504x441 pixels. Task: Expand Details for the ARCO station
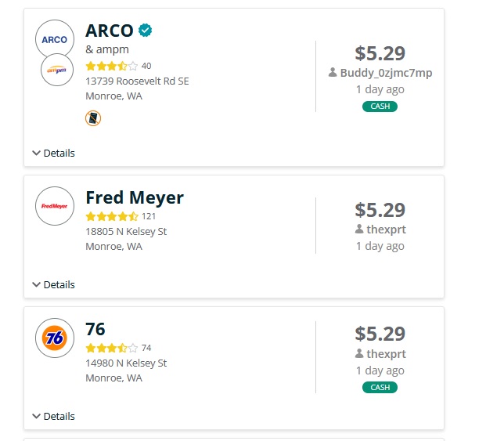(x=54, y=153)
